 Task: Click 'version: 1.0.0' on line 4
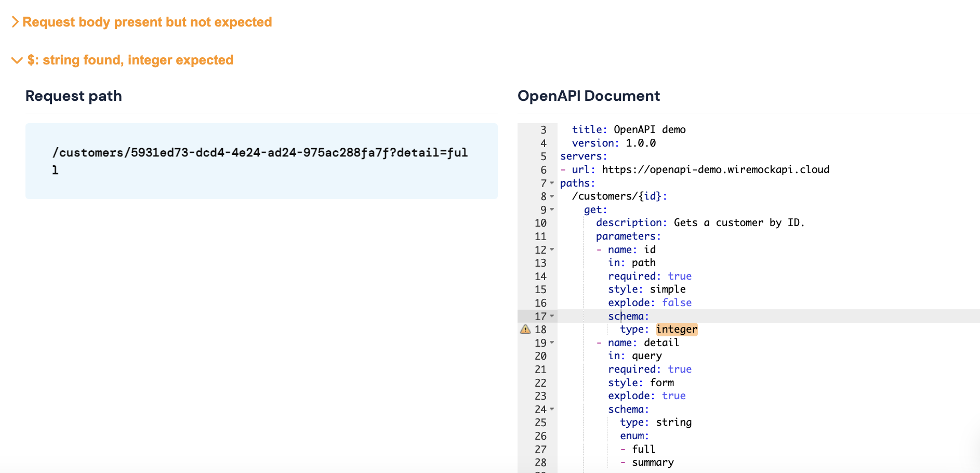pos(614,143)
